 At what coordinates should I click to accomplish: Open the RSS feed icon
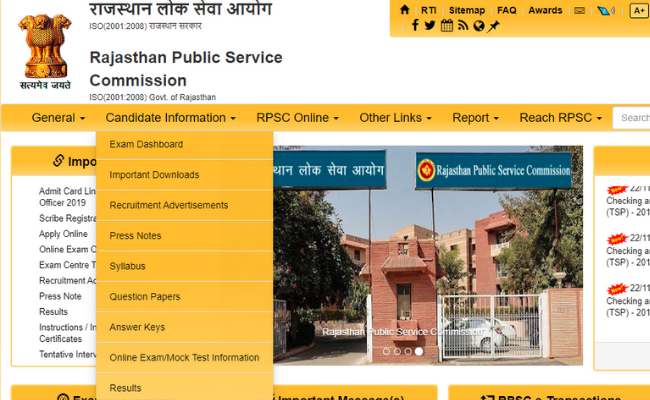point(463,26)
